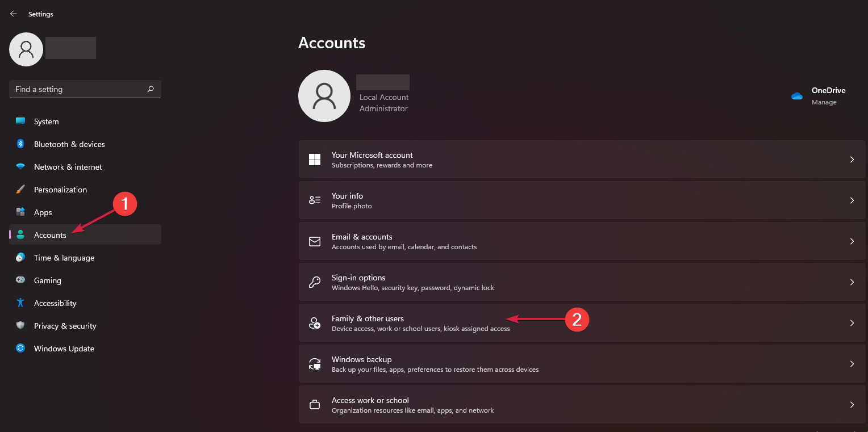
Task: Open Family & other users
Action: (582, 323)
